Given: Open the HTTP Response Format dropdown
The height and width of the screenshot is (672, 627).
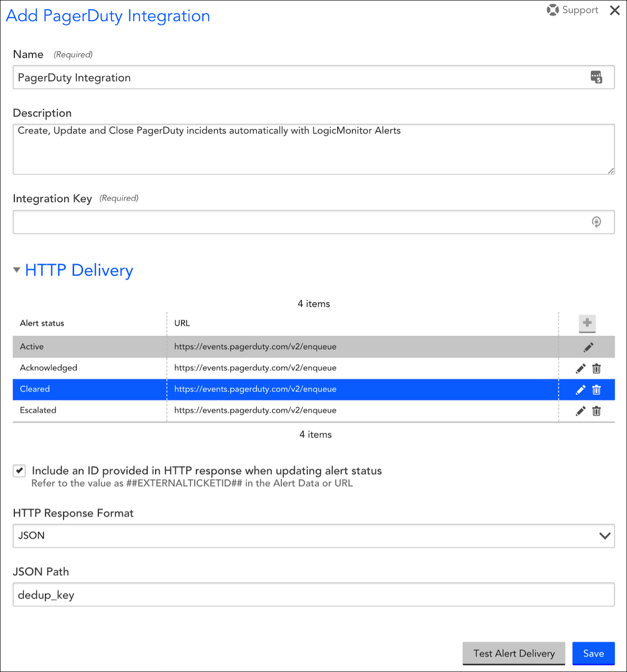Looking at the screenshot, I should [313, 536].
